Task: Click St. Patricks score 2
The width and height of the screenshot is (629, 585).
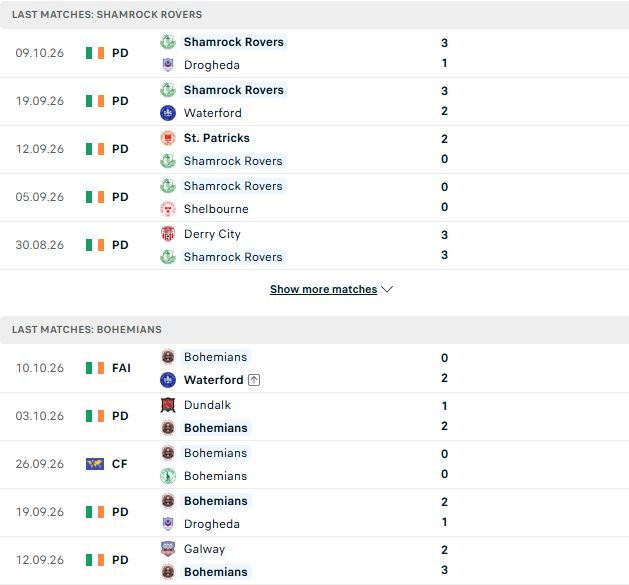Action: tap(444, 139)
